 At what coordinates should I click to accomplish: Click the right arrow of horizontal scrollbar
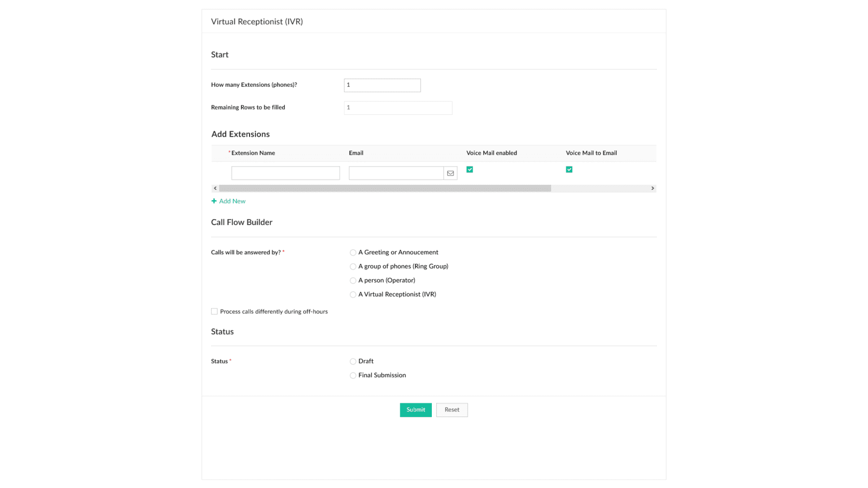pos(653,188)
